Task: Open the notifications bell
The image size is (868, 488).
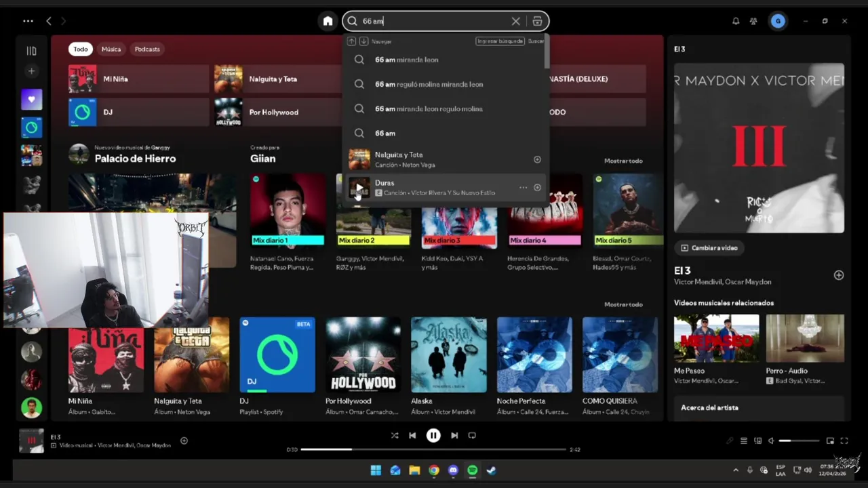Action: tap(736, 21)
